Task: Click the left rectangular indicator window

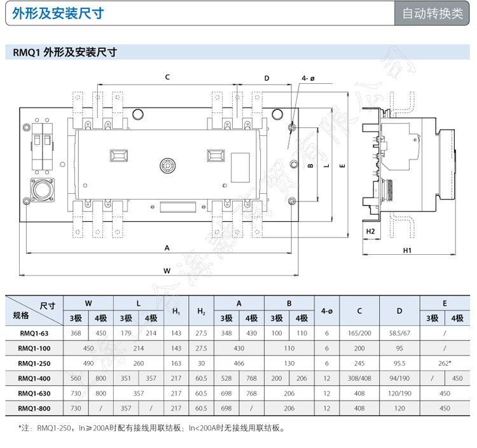Action: pos(118,155)
